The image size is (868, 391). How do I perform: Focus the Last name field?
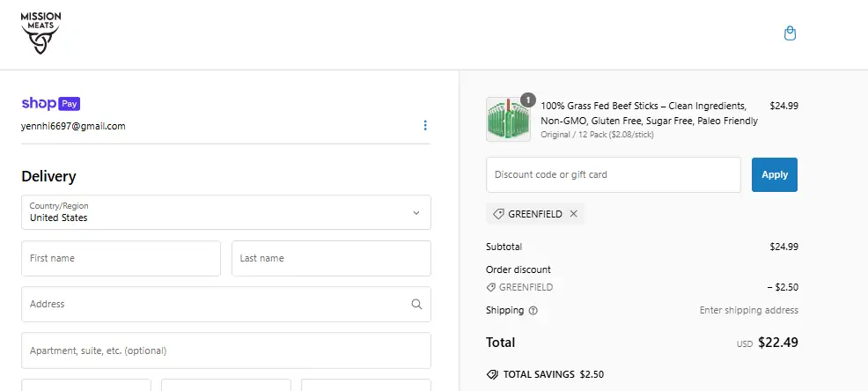coord(331,258)
